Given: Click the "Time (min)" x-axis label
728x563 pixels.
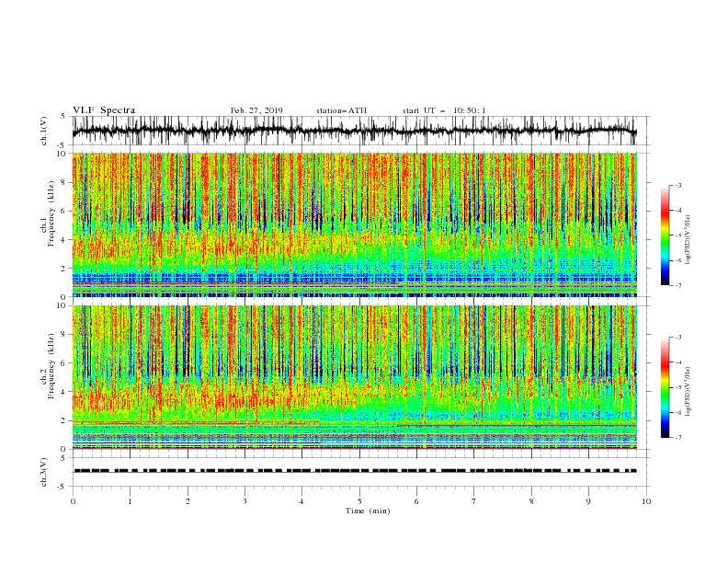Looking at the screenshot, I should [x=368, y=511].
